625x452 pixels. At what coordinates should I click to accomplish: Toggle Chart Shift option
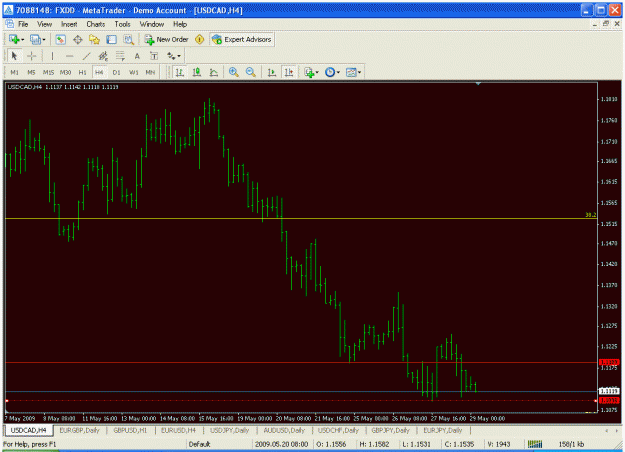pos(289,72)
